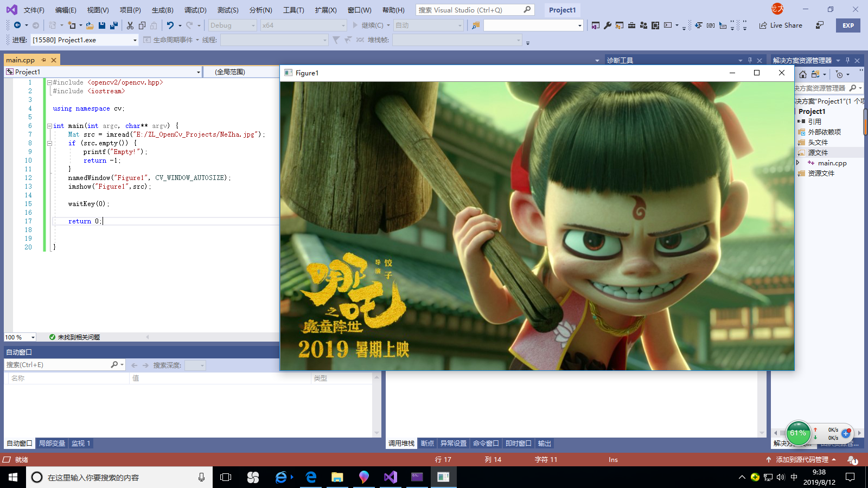Click the Live Share button
Image resolution: width=868 pixels, height=488 pixels.
pos(781,25)
